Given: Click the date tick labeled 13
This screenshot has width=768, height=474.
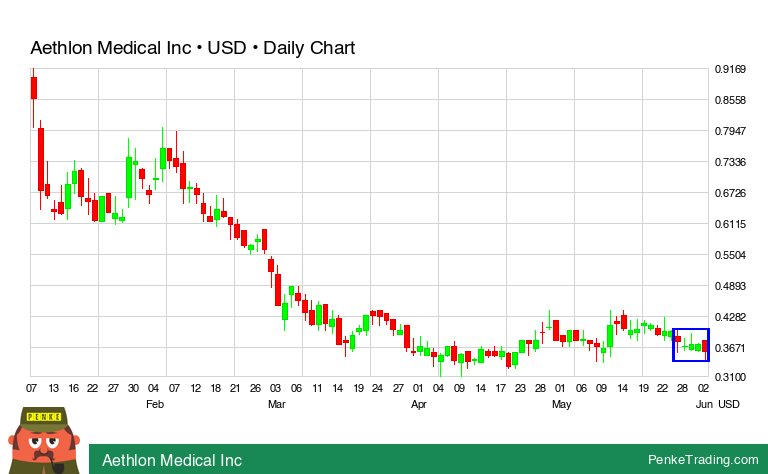Looking at the screenshot, I should (x=53, y=388).
